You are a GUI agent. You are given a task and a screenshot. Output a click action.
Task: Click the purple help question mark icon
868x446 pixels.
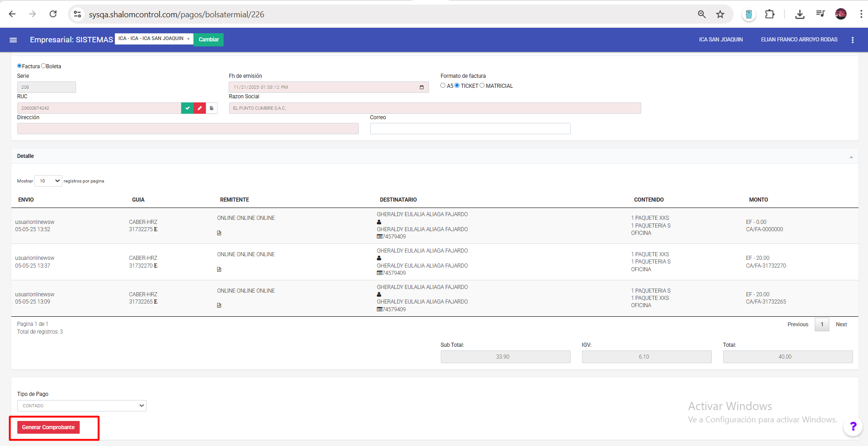pyautogui.click(x=853, y=426)
